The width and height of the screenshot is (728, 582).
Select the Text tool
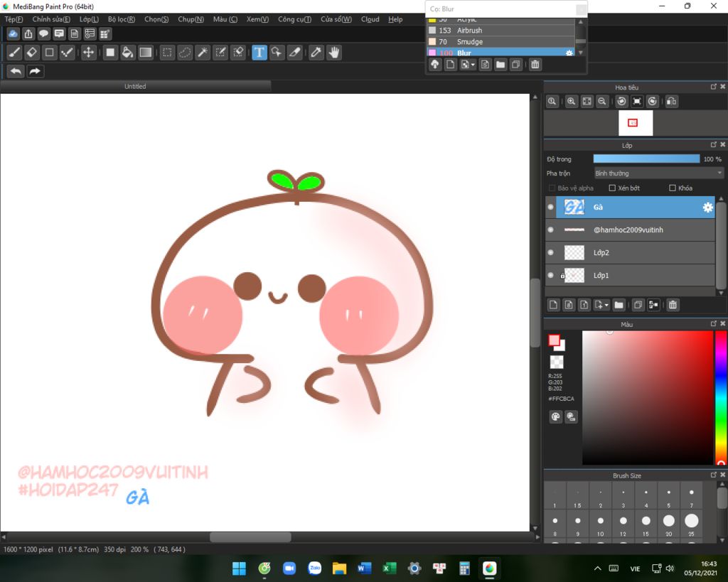click(259, 53)
